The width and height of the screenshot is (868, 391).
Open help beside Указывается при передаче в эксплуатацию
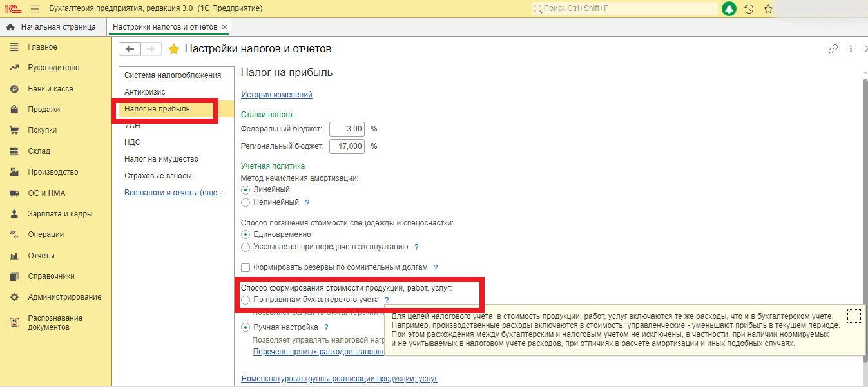point(416,247)
